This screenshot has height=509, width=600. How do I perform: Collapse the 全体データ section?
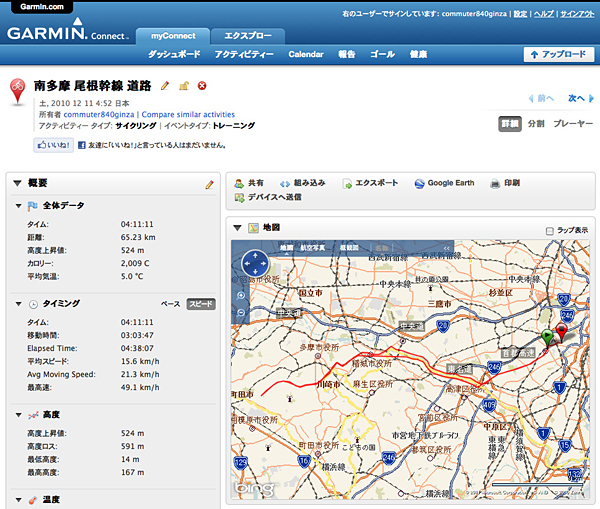[x=18, y=206]
